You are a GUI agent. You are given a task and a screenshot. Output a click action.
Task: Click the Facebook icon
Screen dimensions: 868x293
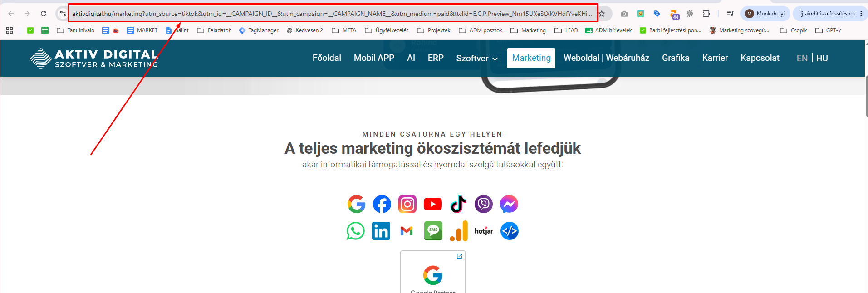pyautogui.click(x=382, y=204)
